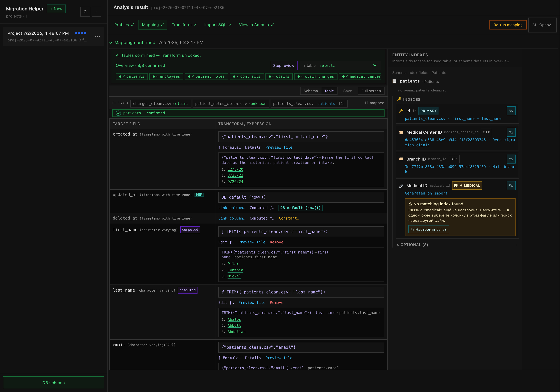The image size is (560, 392).
Task: Switch to Table view
Action: (x=329, y=91)
